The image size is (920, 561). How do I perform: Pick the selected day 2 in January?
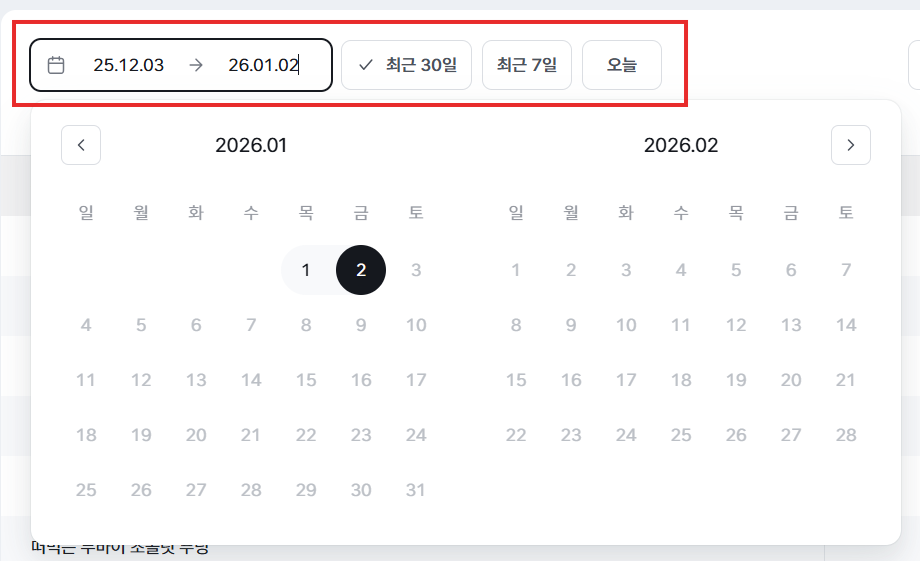point(361,270)
